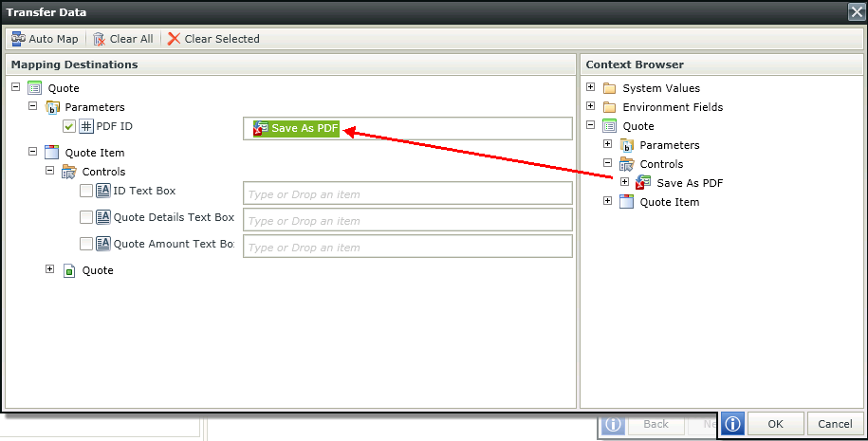Click the Auto Map chain icon
Screen dimensions: 868x441
pos(18,39)
